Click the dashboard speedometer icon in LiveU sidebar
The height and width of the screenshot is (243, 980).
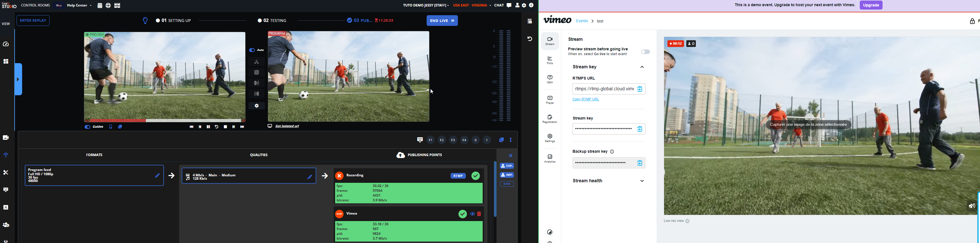(x=6, y=44)
